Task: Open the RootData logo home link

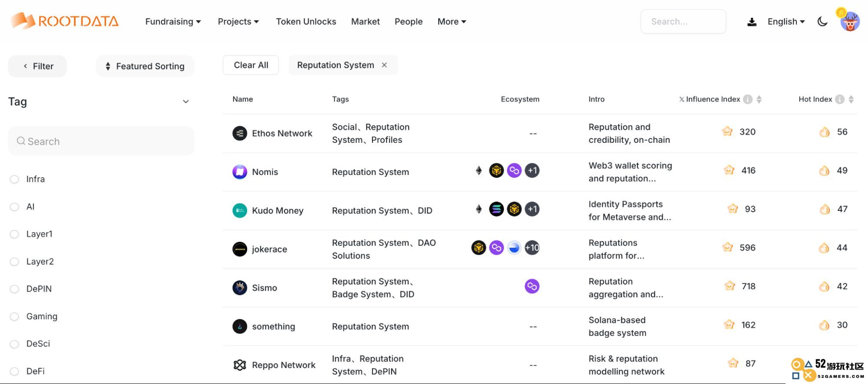Action: (64, 21)
